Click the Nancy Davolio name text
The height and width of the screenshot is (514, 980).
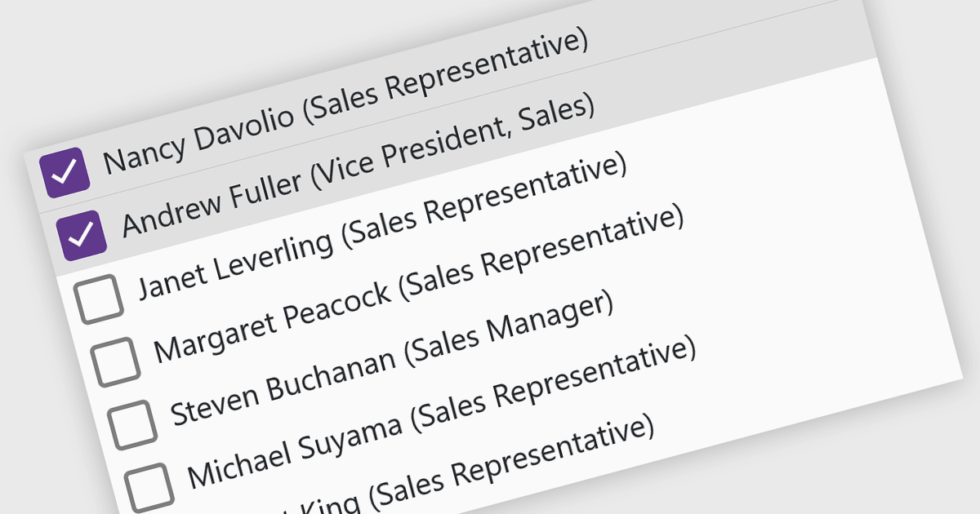pos(198,135)
